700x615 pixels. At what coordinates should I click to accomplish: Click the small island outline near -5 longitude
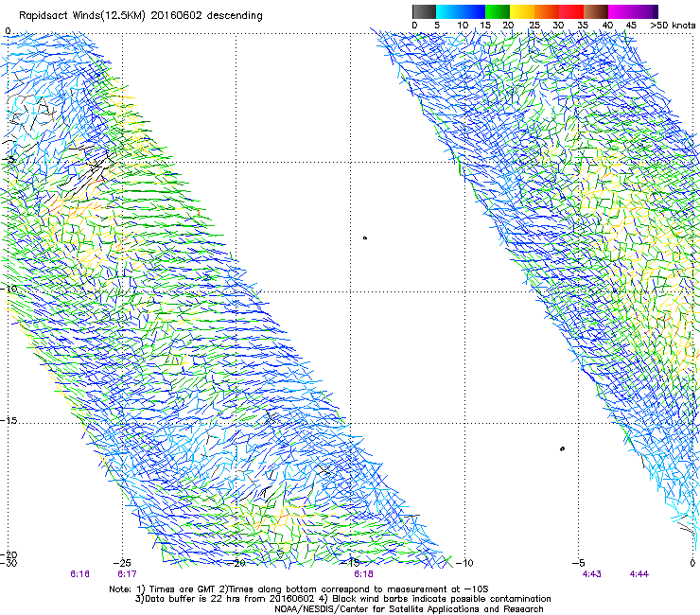562,448
